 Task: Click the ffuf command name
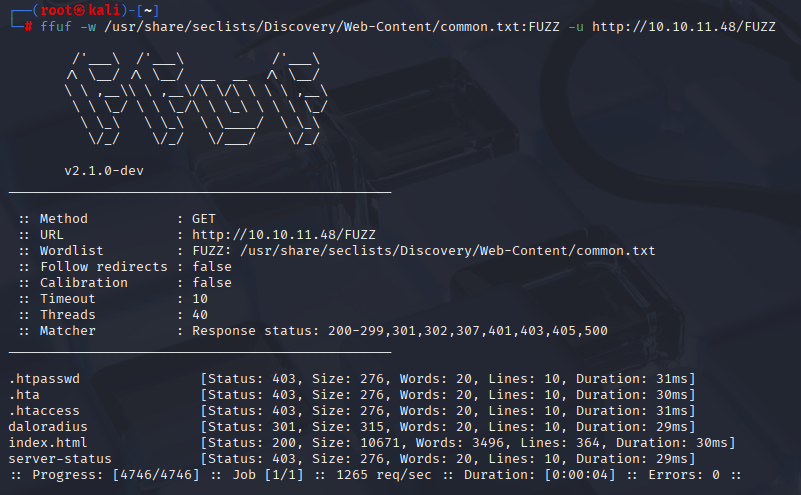pyautogui.click(x=56, y=27)
